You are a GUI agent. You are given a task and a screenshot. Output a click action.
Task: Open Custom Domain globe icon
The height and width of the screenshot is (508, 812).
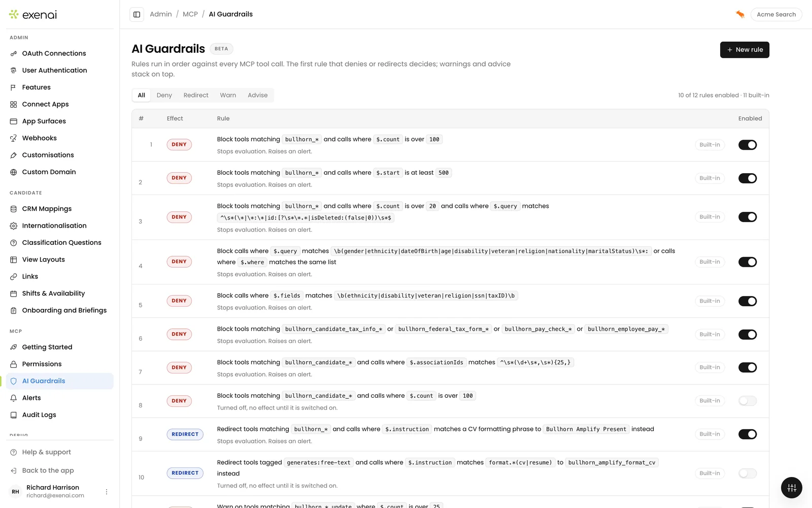[14, 172]
